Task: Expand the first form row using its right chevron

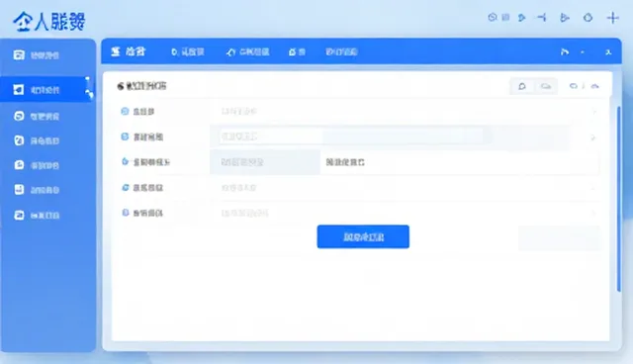Action: tap(593, 112)
